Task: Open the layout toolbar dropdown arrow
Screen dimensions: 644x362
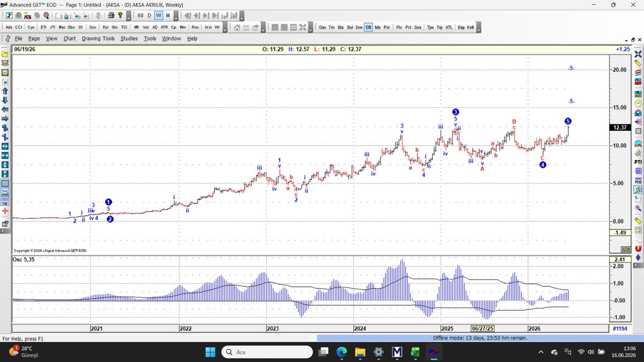Action: tap(310, 28)
